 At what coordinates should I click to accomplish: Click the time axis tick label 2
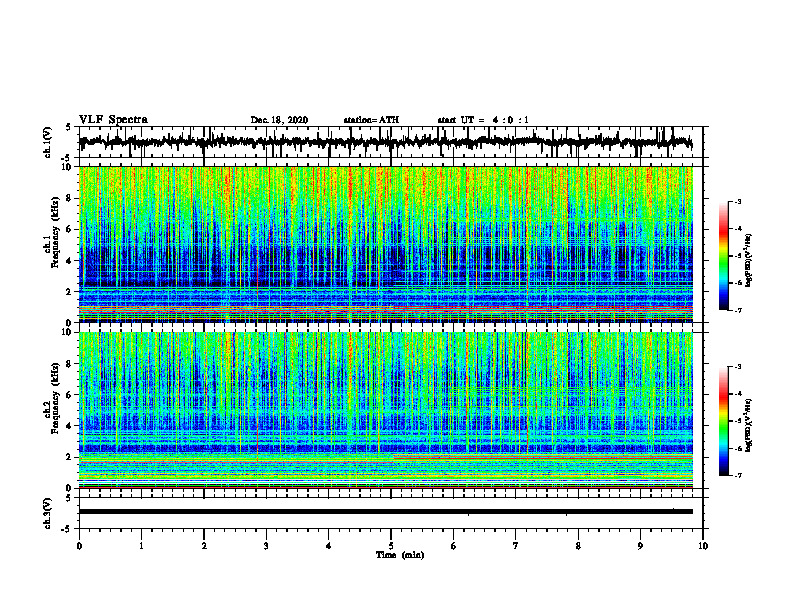(204, 546)
